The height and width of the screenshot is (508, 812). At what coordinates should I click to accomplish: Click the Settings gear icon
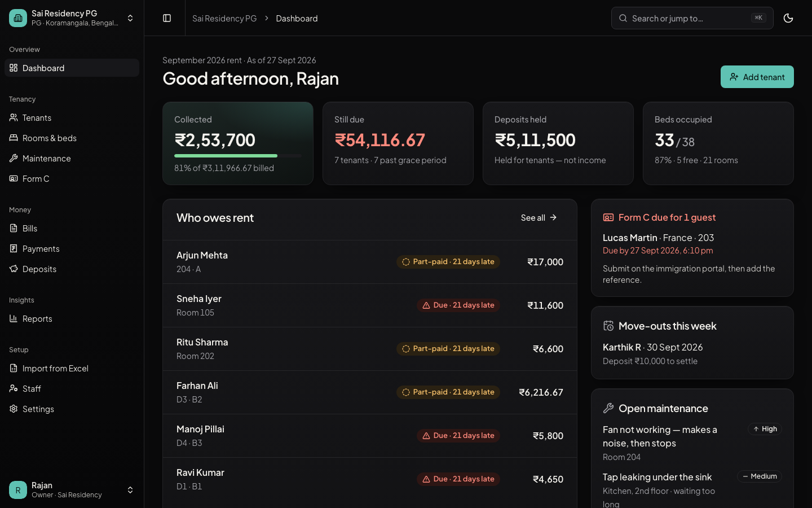point(14,409)
